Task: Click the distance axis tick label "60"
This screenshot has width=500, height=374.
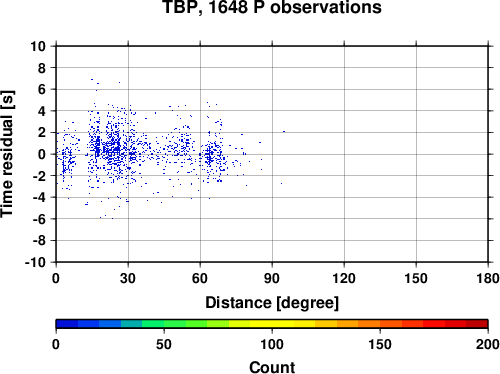Action: tap(200, 278)
